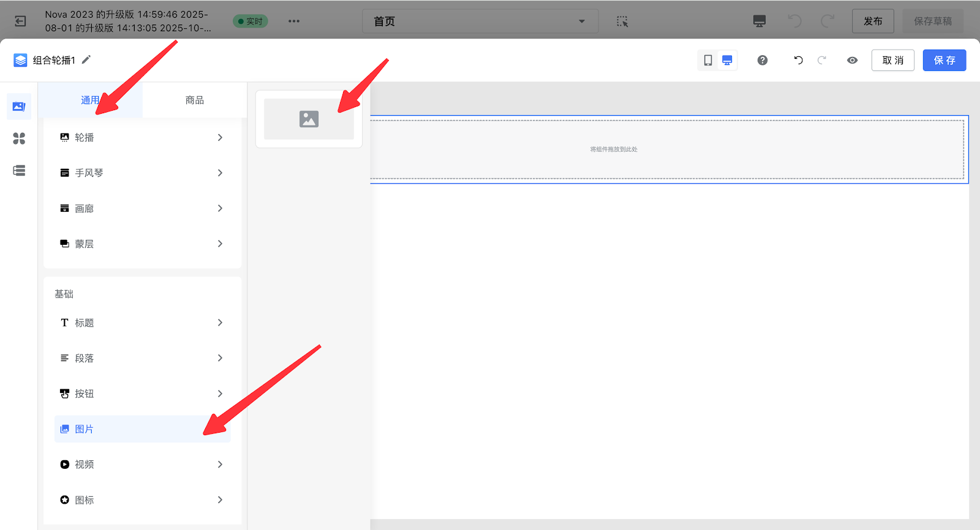Viewport: 980px width, 530px height.
Task: Click the 取消 button
Action: 892,60
